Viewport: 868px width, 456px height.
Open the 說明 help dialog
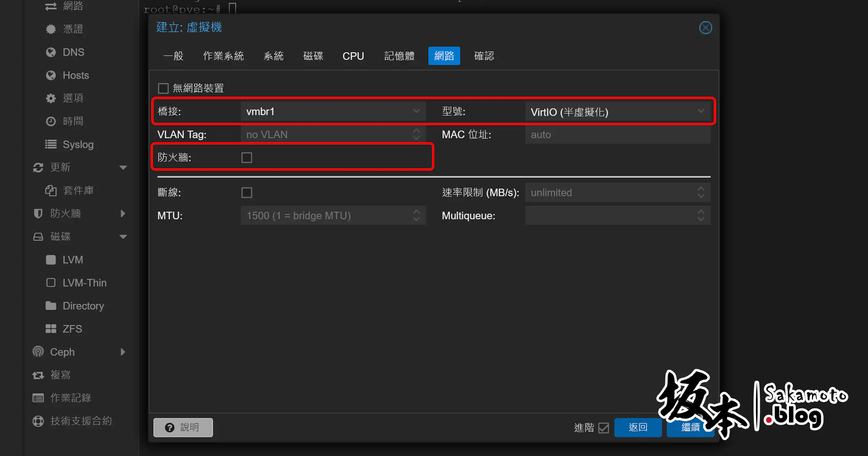tap(183, 427)
